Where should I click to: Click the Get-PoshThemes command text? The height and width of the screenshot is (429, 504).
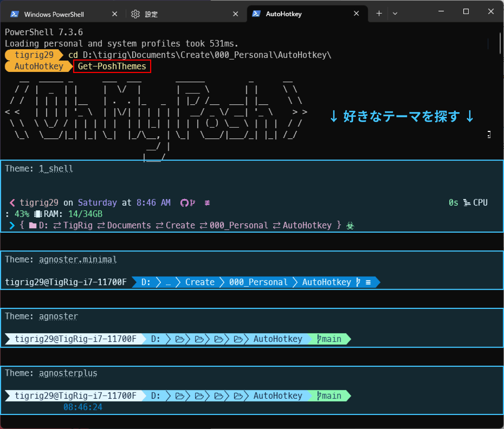pyautogui.click(x=112, y=66)
